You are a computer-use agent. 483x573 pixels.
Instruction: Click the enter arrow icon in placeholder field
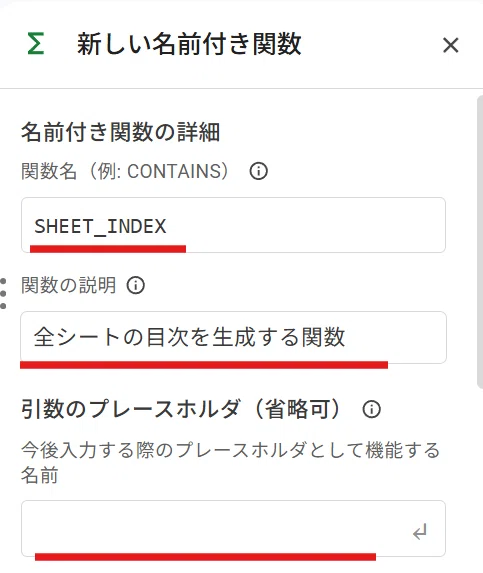pos(420,532)
